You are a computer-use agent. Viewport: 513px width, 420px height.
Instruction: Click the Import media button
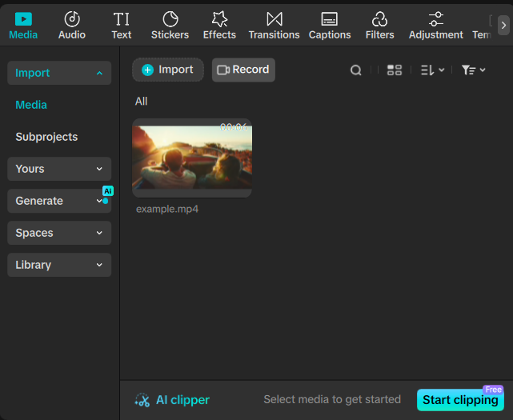[x=168, y=70]
